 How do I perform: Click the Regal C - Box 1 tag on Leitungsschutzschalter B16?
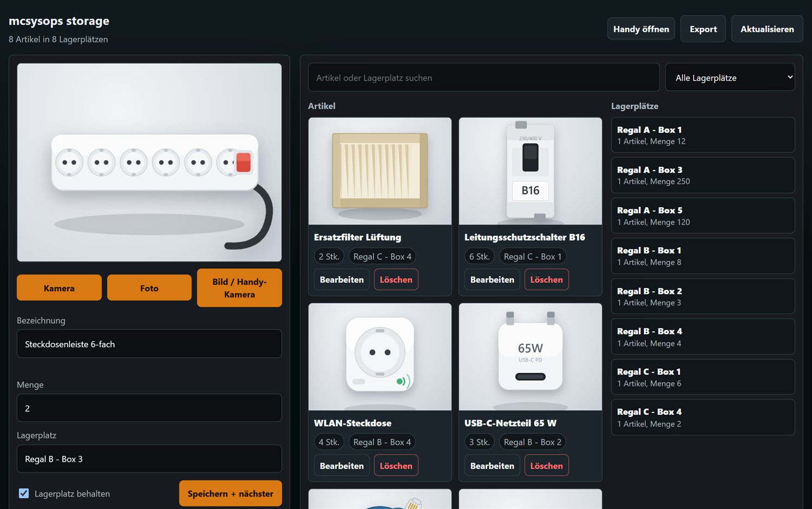533,257
